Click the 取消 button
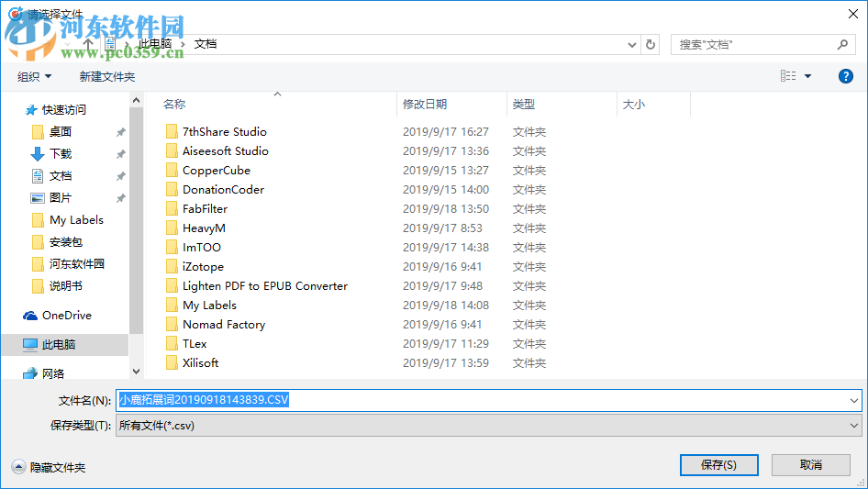Screen dimensions: 868x489 [x=810, y=464]
